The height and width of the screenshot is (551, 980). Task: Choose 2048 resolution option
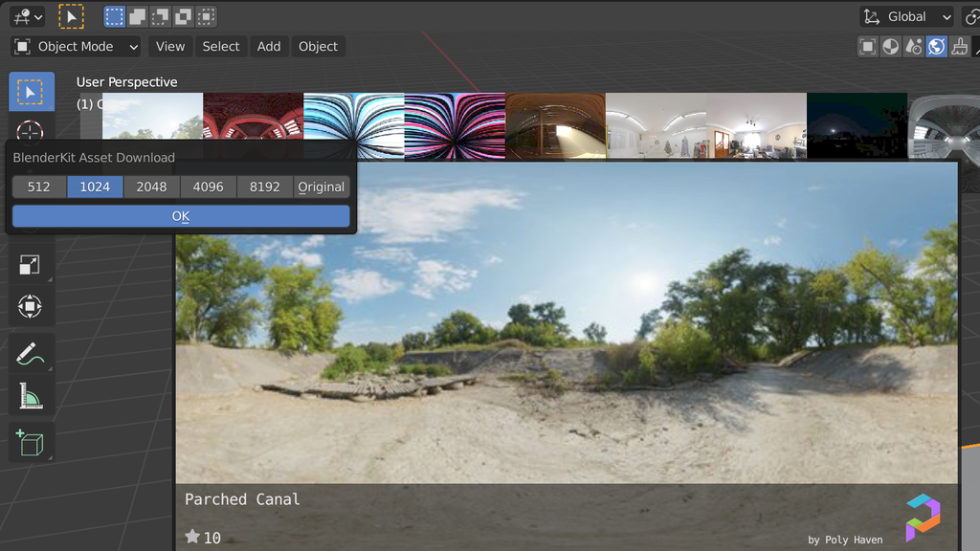[151, 187]
